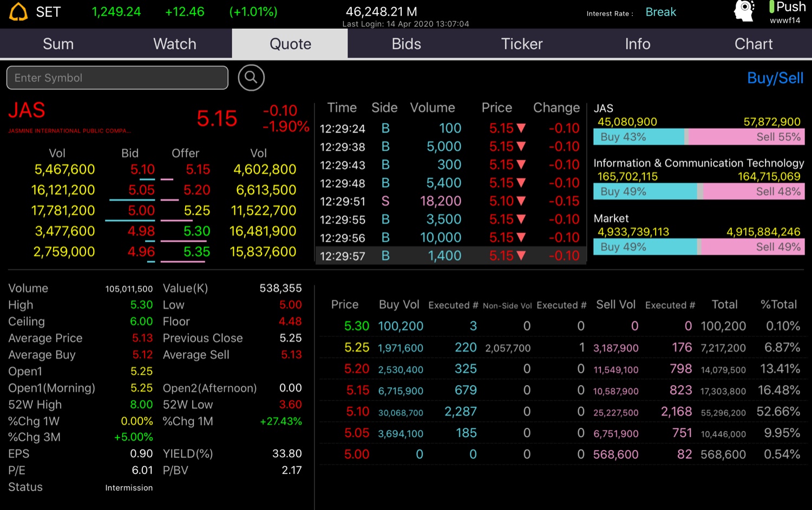Click the 52.66% total value

pos(778,412)
